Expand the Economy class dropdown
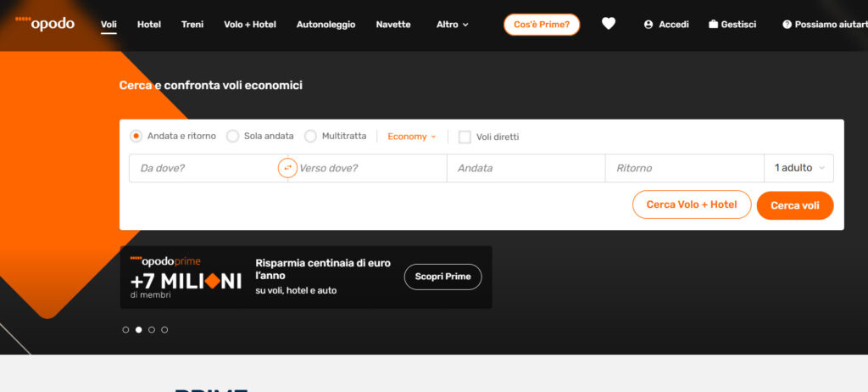The image size is (868, 392). click(411, 136)
